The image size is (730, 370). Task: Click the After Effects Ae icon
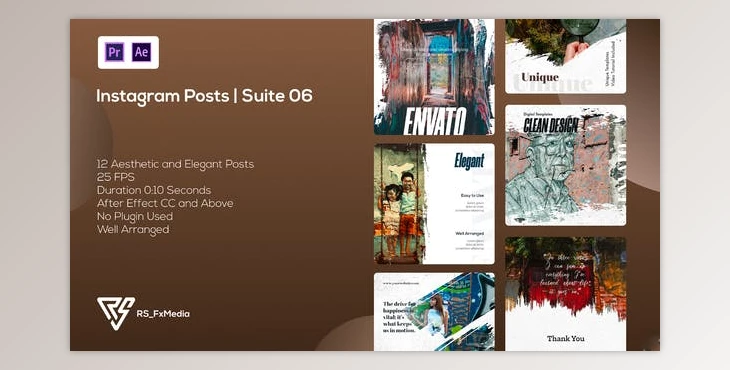142,52
